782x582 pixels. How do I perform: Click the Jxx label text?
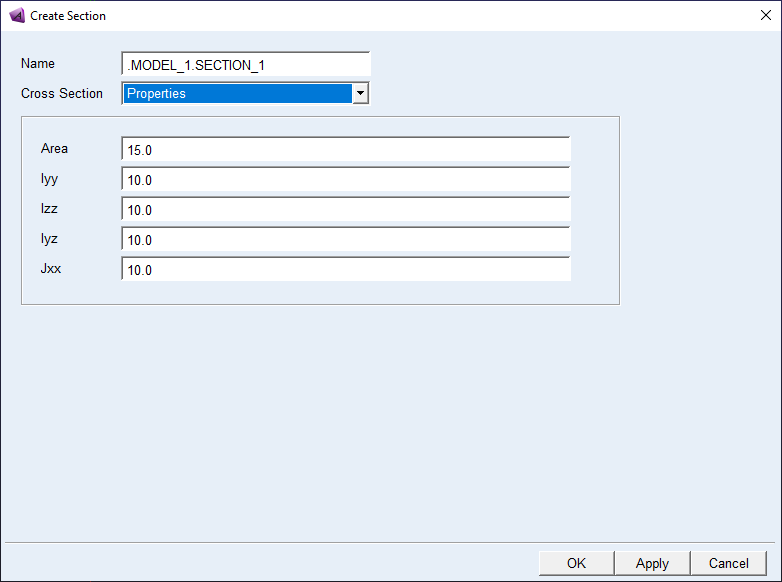[x=51, y=269]
